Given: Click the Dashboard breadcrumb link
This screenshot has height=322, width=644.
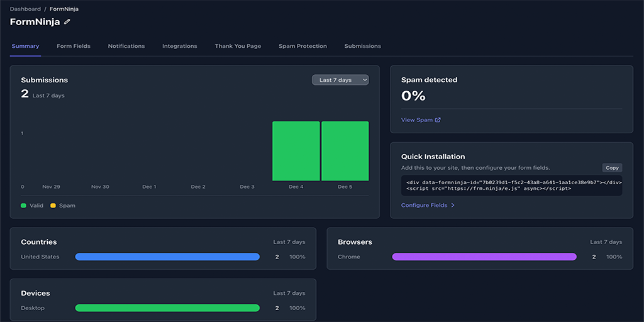Looking at the screenshot, I should (x=25, y=9).
